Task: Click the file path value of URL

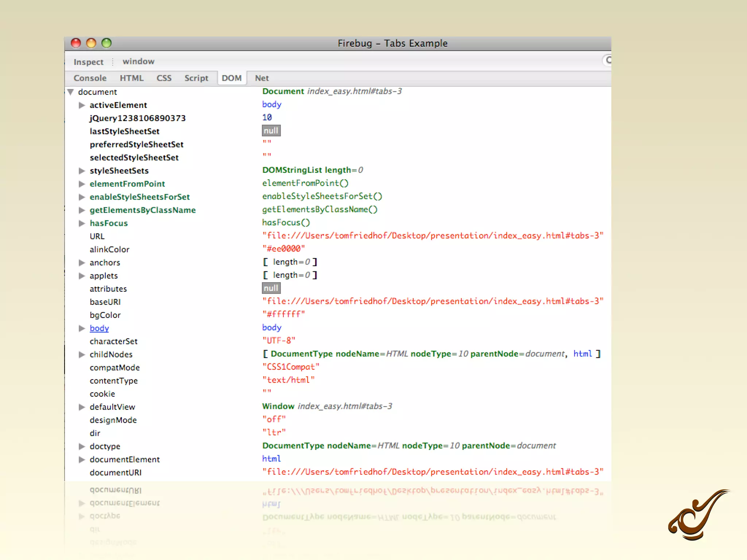Action: [433, 236]
